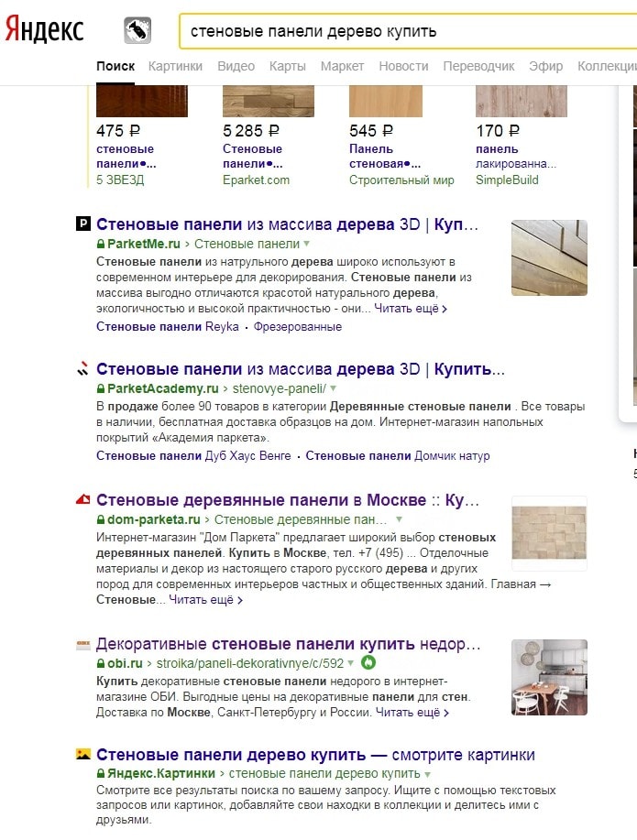Click the obi.ru favicon
Image resolution: width=637 pixels, height=840 pixels.
pyautogui.click(x=83, y=645)
